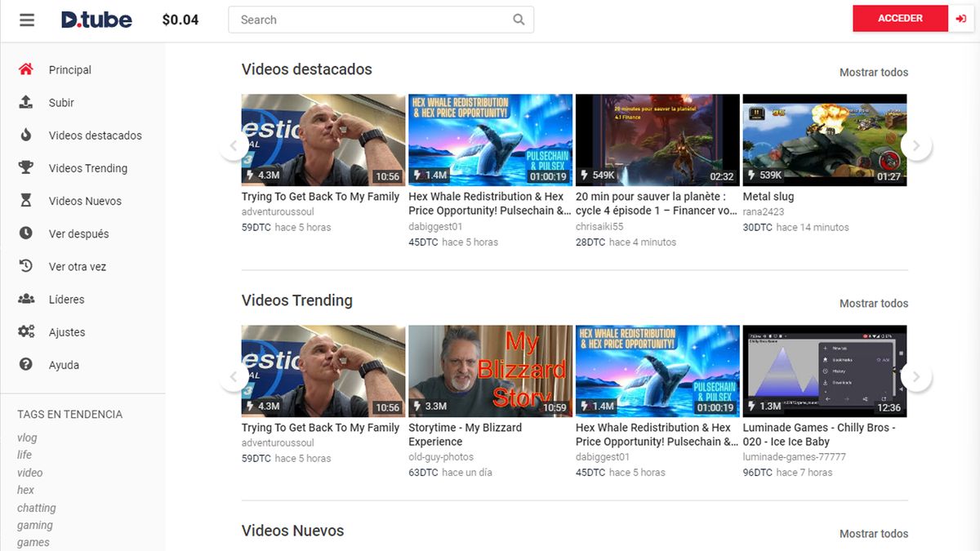Click the Videos destacados flame icon

coord(27,135)
